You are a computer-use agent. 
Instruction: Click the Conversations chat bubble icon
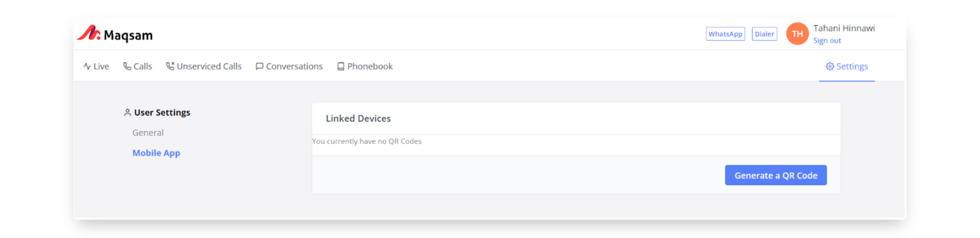[x=260, y=67]
